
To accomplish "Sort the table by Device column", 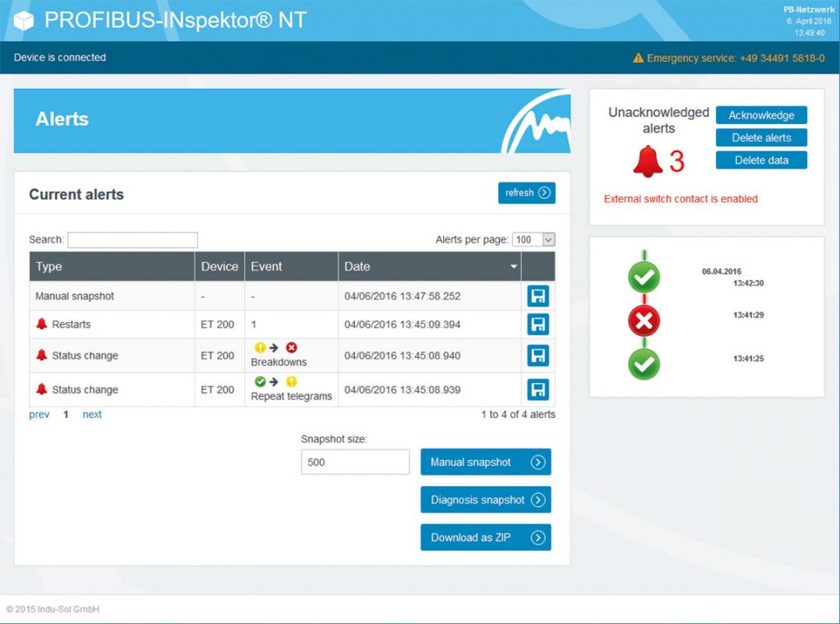I will coord(219,267).
